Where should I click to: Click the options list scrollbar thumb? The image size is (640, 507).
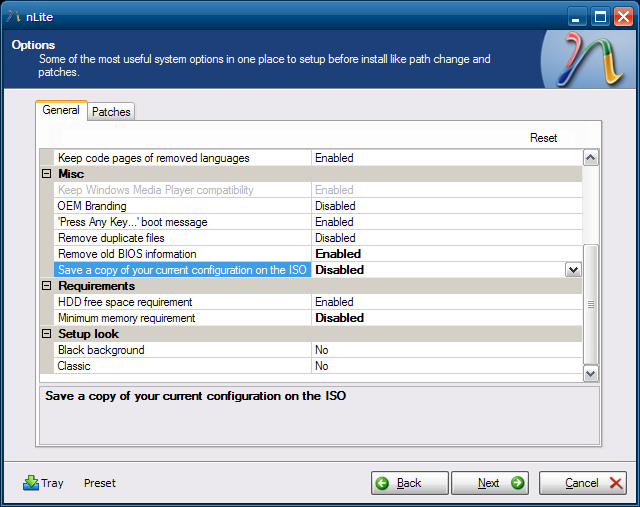tap(591, 304)
